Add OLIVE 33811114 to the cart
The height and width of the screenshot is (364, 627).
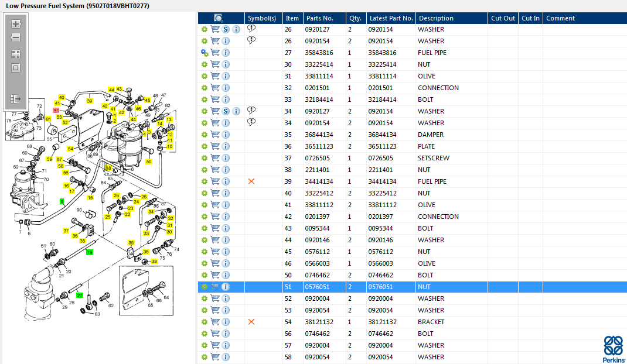(215, 76)
